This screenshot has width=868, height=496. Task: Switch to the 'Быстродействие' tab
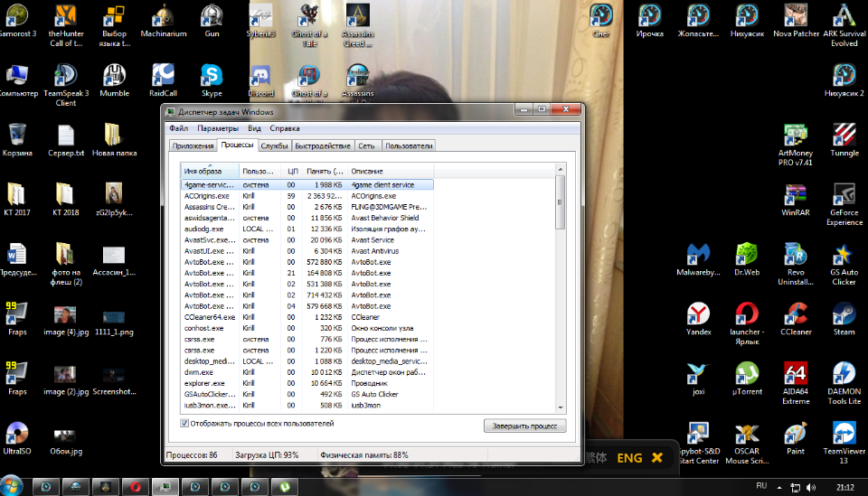pyautogui.click(x=323, y=145)
